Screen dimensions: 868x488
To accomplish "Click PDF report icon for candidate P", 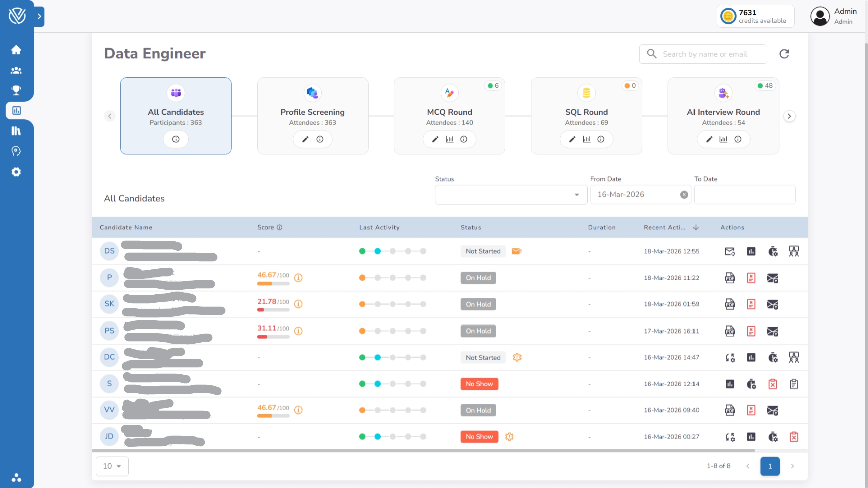I will 730,278.
